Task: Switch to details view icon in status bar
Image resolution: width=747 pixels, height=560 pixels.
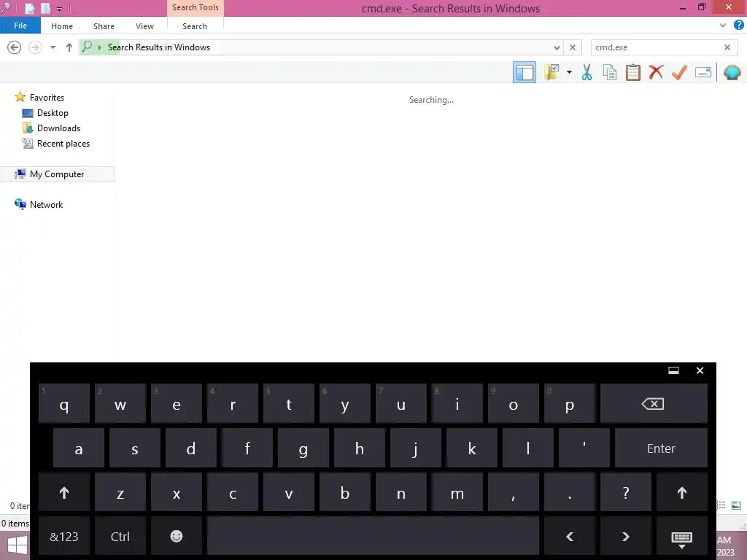Action: point(721,505)
